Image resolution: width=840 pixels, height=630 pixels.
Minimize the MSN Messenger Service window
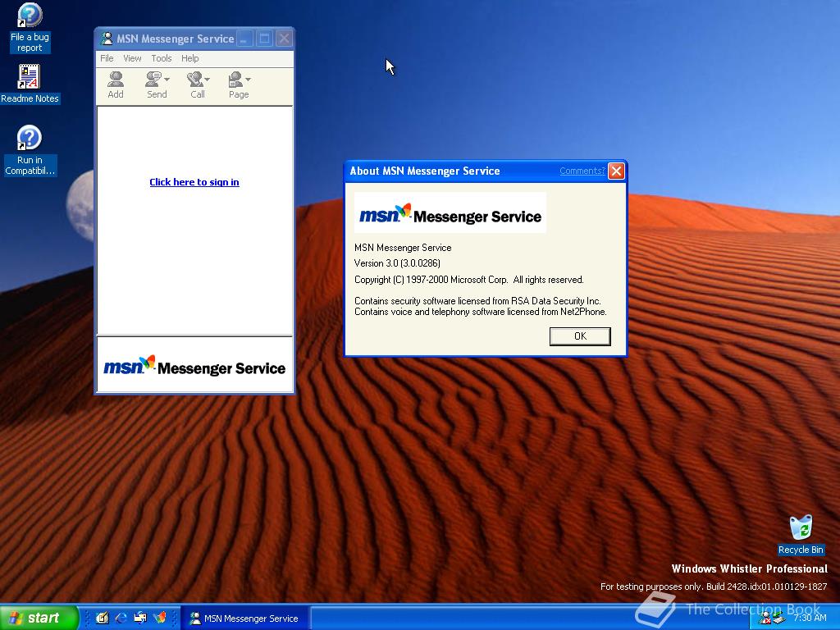point(244,38)
